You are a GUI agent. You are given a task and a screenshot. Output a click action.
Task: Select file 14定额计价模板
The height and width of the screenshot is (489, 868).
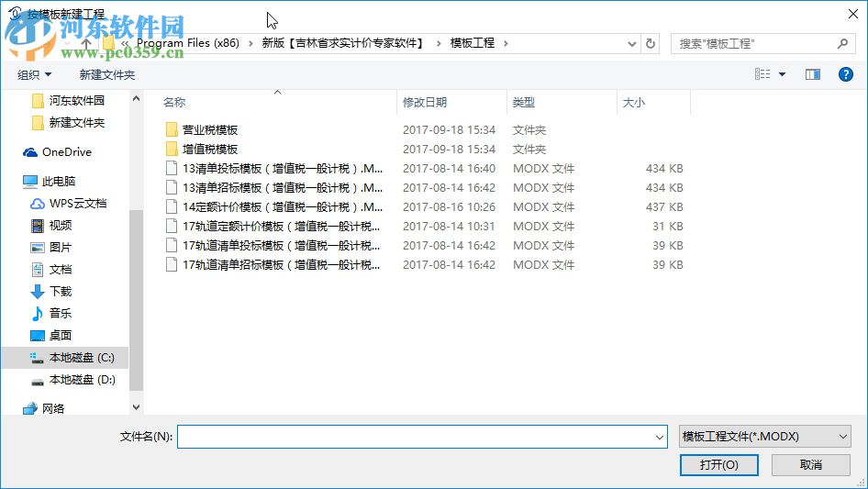pos(283,207)
